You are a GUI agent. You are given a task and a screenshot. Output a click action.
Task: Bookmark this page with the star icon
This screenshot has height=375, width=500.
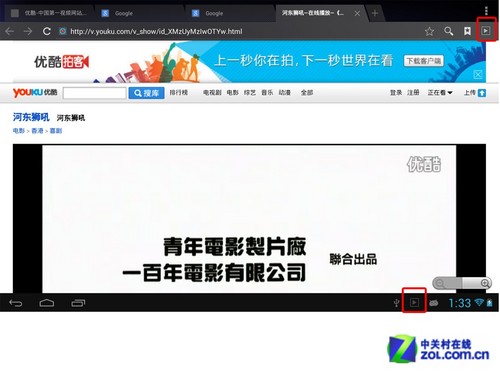429,31
